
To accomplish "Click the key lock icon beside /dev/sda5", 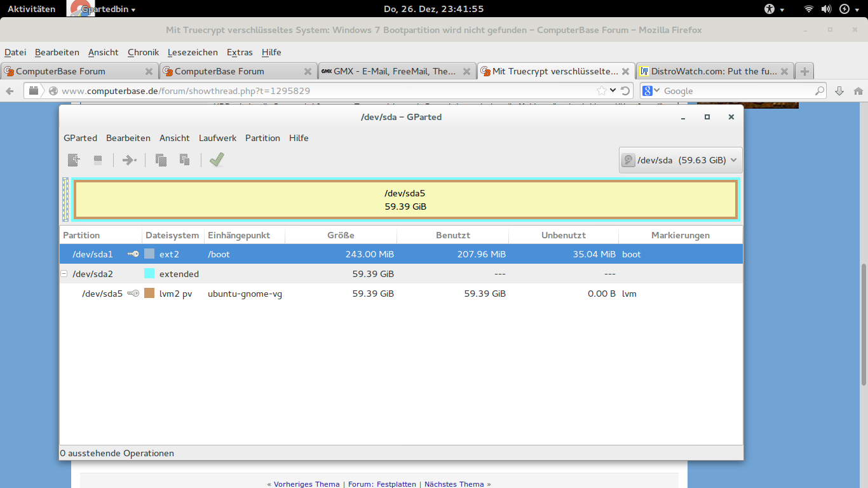I will coord(133,294).
